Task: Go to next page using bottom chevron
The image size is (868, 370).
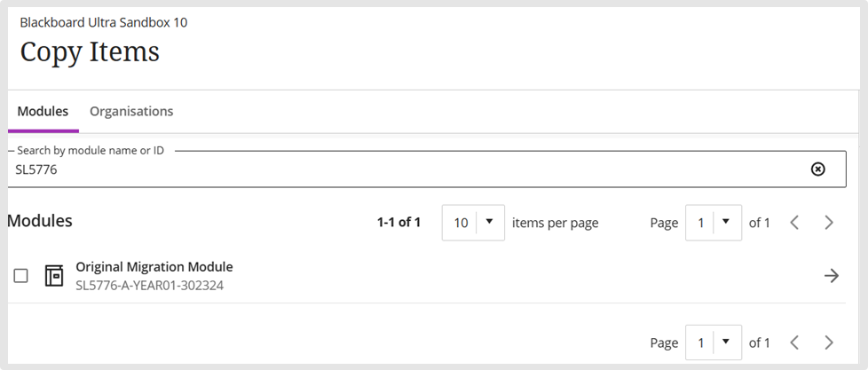Action: (829, 342)
